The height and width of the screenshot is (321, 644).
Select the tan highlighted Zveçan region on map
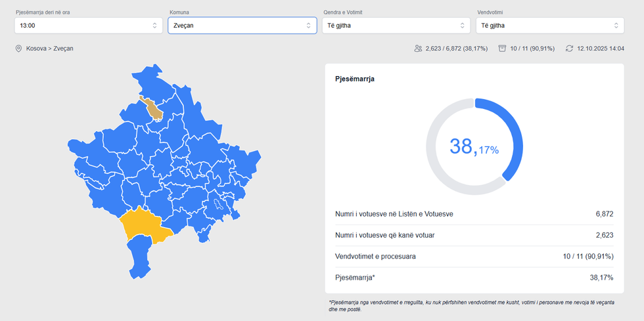[154, 110]
